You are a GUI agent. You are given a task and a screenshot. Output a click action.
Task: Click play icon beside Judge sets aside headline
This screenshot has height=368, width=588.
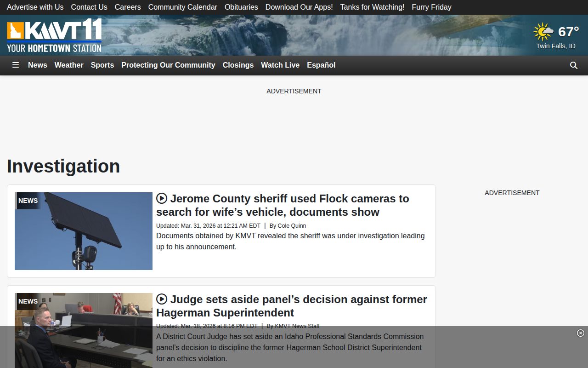[x=162, y=299]
